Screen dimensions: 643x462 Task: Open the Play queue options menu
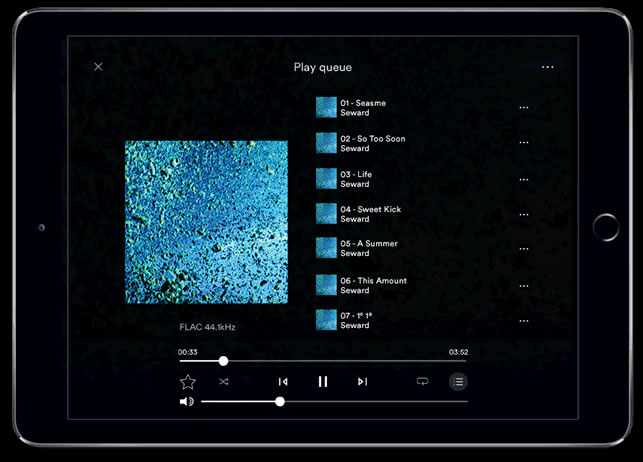coord(547,67)
